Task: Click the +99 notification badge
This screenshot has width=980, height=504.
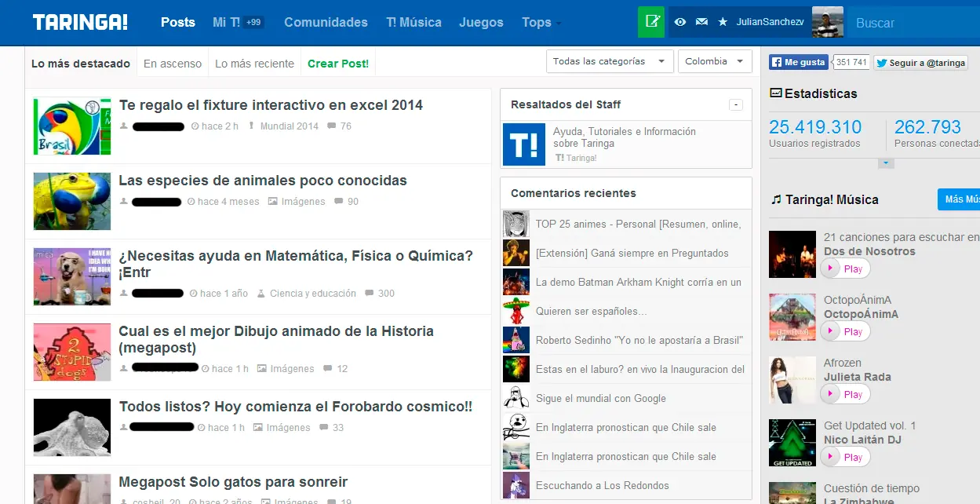Action: pos(253,22)
